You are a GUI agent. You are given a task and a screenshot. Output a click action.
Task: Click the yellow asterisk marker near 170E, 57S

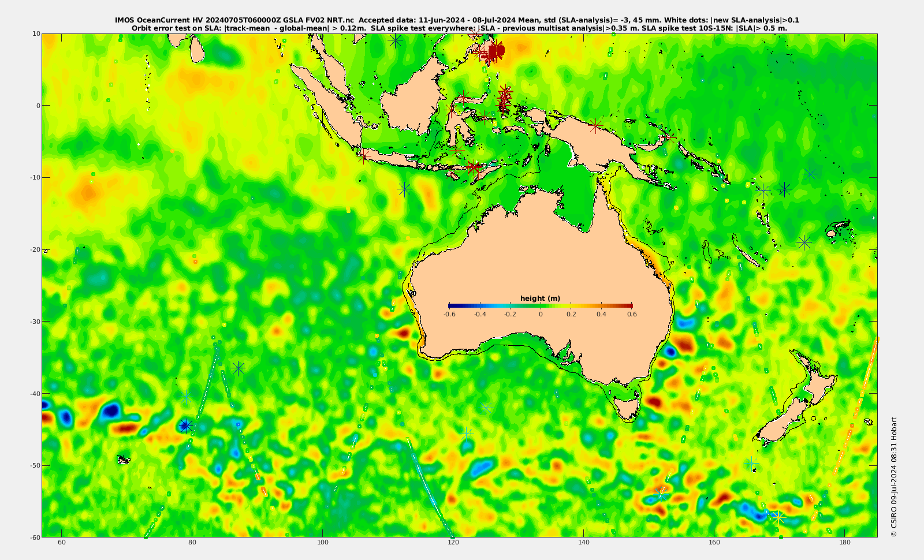click(x=778, y=517)
